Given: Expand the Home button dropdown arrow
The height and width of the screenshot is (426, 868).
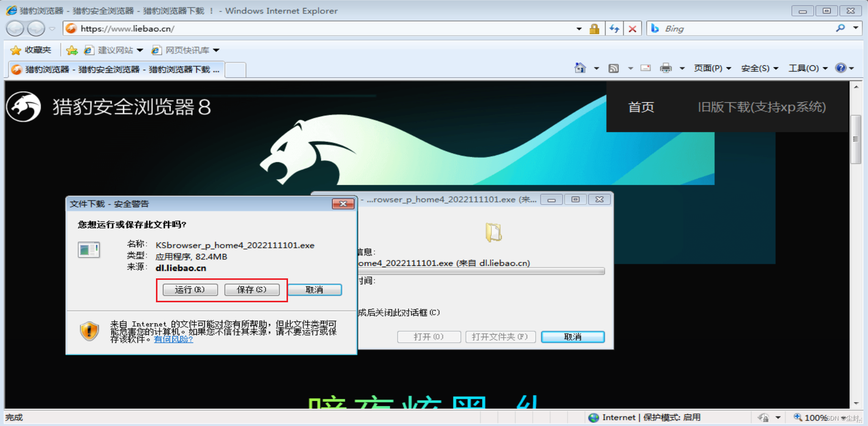Looking at the screenshot, I should 596,68.
